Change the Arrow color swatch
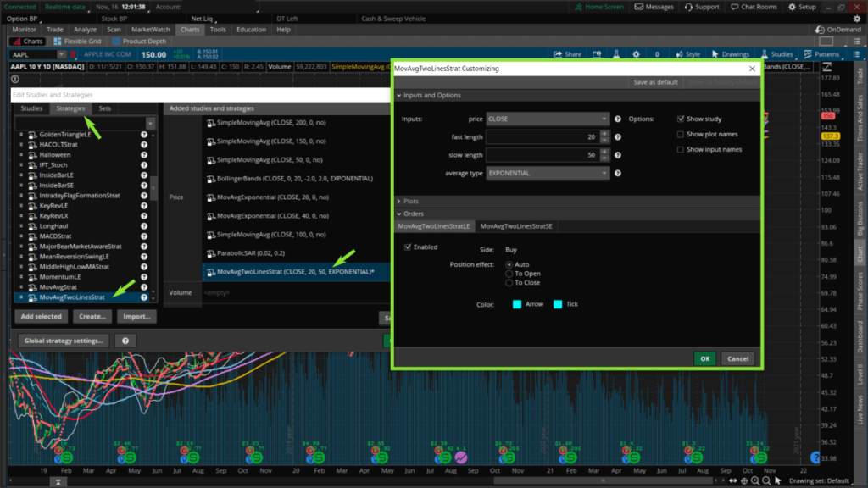Viewport: 868px width, 488px height. coord(517,304)
